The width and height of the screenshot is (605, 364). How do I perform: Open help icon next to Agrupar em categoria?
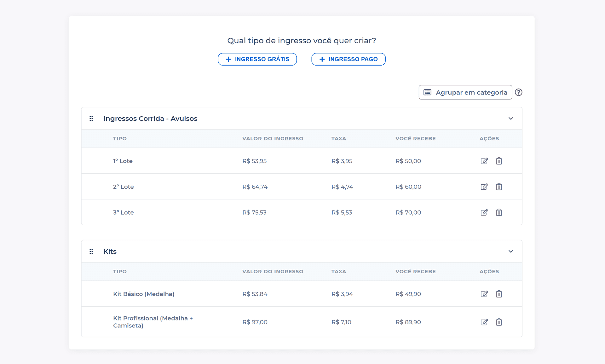pyautogui.click(x=518, y=92)
